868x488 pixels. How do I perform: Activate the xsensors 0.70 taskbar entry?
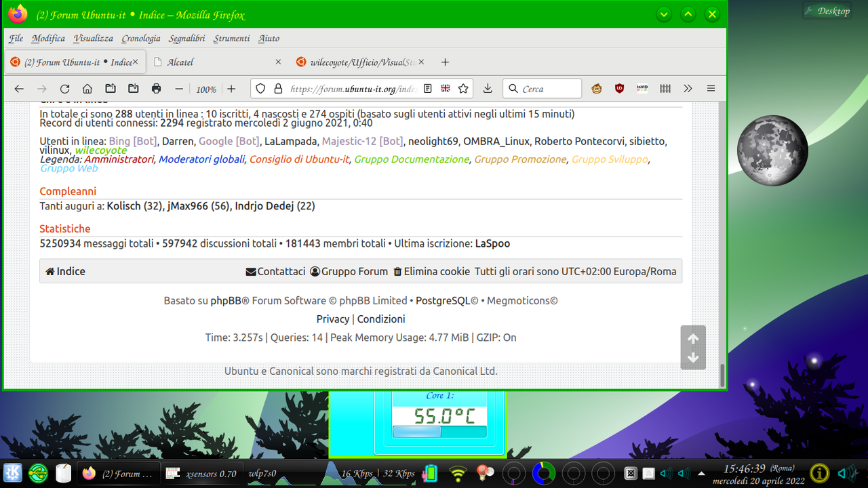click(x=202, y=474)
